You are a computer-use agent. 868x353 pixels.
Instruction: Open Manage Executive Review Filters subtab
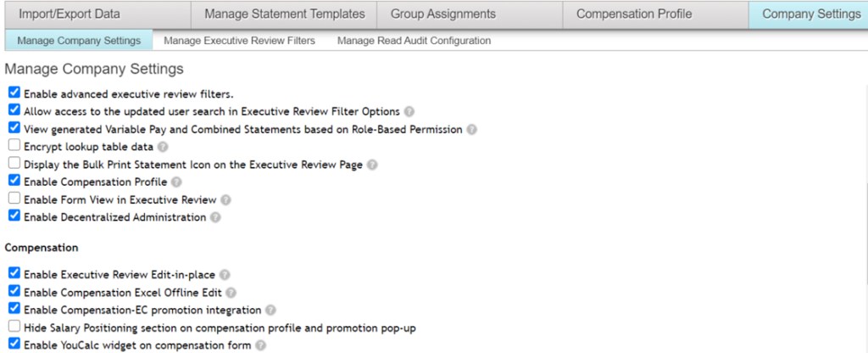pos(239,40)
